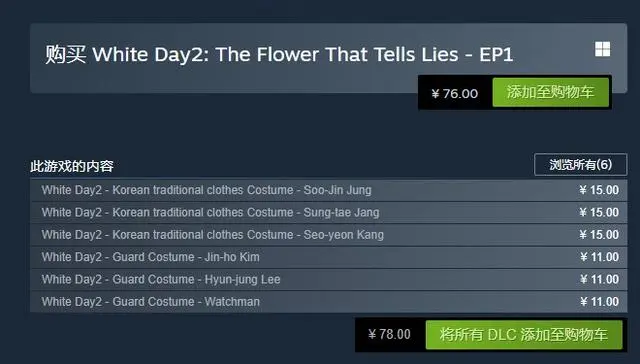The height and width of the screenshot is (364, 640).
Task: Click ¥11.00 price on Hyun-jung Lee row
Action: pos(599,280)
